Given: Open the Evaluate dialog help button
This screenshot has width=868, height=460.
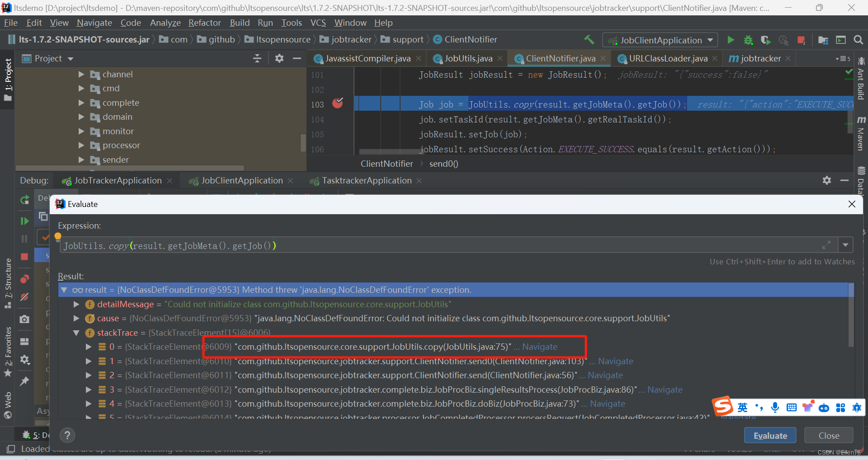Looking at the screenshot, I should tap(67, 435).
